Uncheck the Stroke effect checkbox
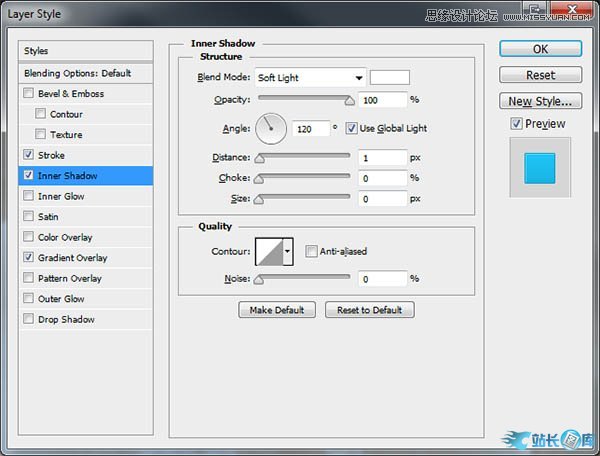The width and height of the screenshot is (600, 456). click(28, 156)
